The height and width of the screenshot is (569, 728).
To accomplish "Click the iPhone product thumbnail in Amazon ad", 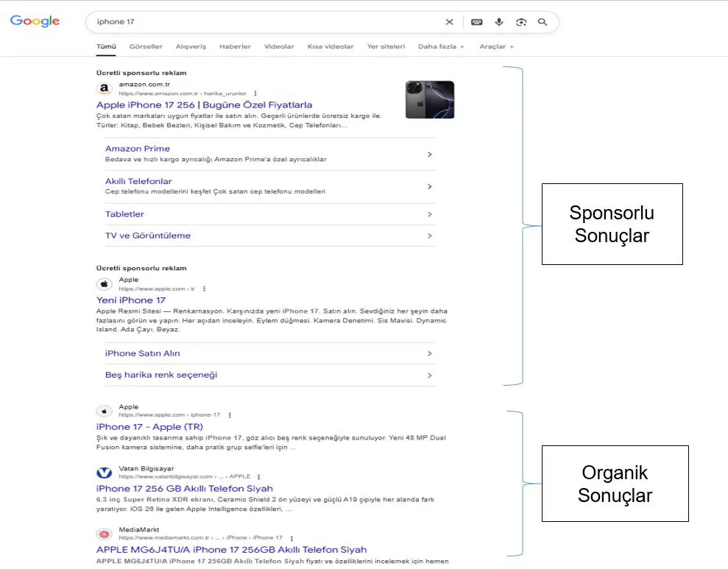I will point(430,100).
